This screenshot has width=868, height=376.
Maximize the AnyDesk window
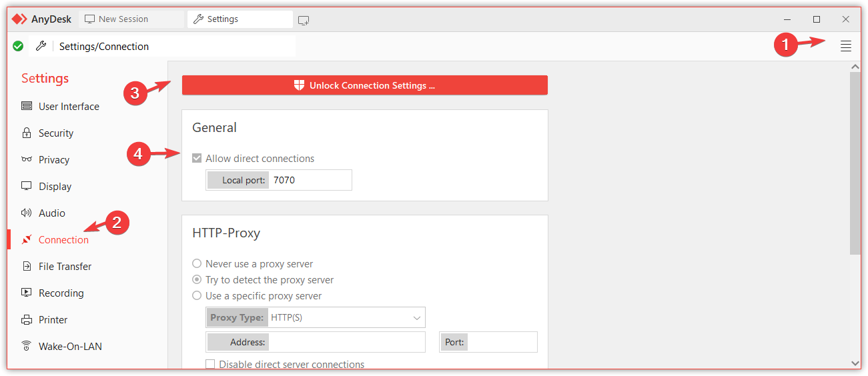coord(817,19)
